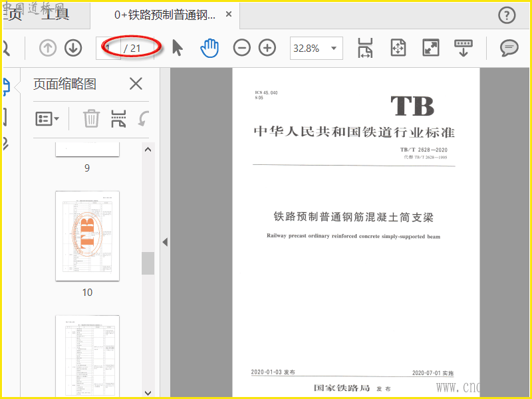Choose the arrow selection tool
Image resolution: width=532 pixels, height=399 pixels.
pyautogui.click(x=177, y=48)
